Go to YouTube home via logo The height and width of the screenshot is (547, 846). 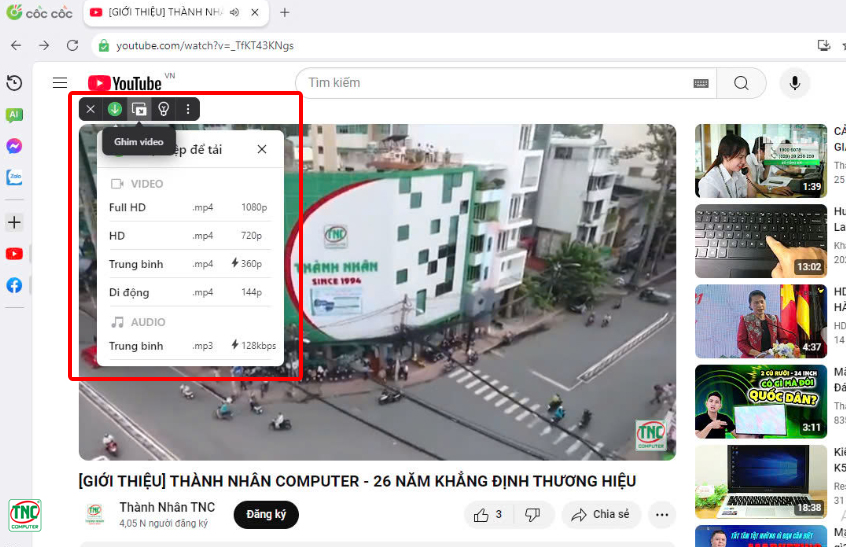click(x=125, y=83)
